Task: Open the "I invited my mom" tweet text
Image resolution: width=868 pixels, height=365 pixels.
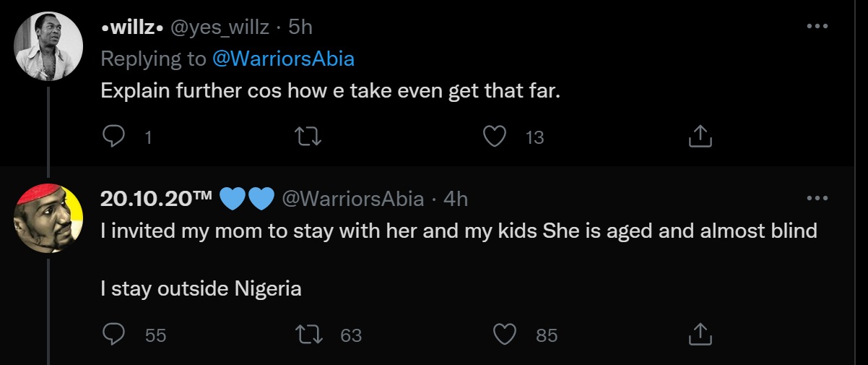Action: [459, 231]
